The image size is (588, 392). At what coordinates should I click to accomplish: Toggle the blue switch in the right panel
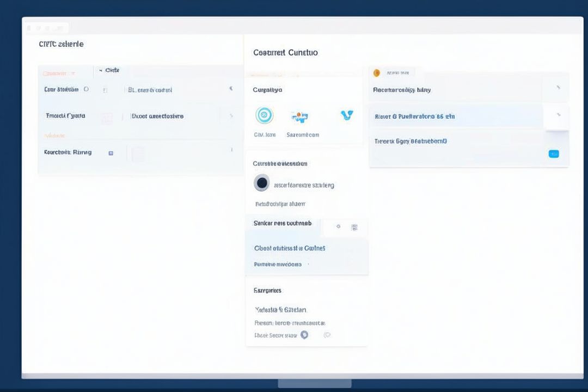click(554, 154)
